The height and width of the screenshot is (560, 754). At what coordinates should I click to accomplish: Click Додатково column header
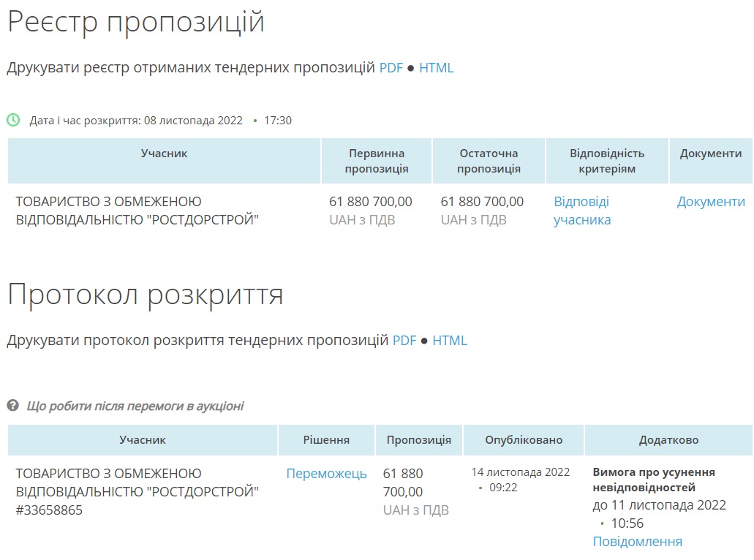tap(668, 440)
